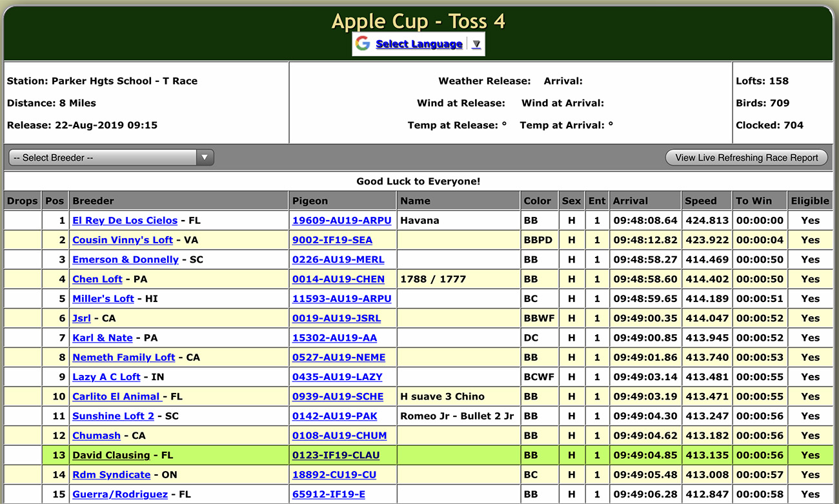Expand the language dropdown arrow

point(476,44)
